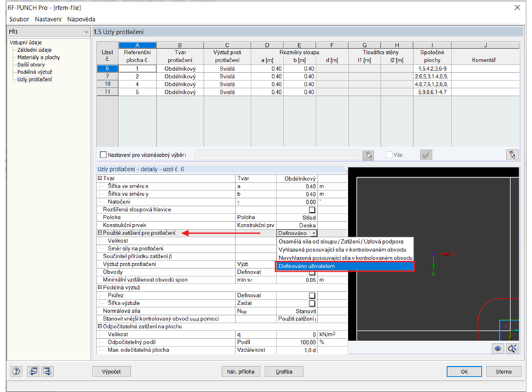532x392 pixels.
Task: Select Další otvory in tree
Action: (31, 65)
